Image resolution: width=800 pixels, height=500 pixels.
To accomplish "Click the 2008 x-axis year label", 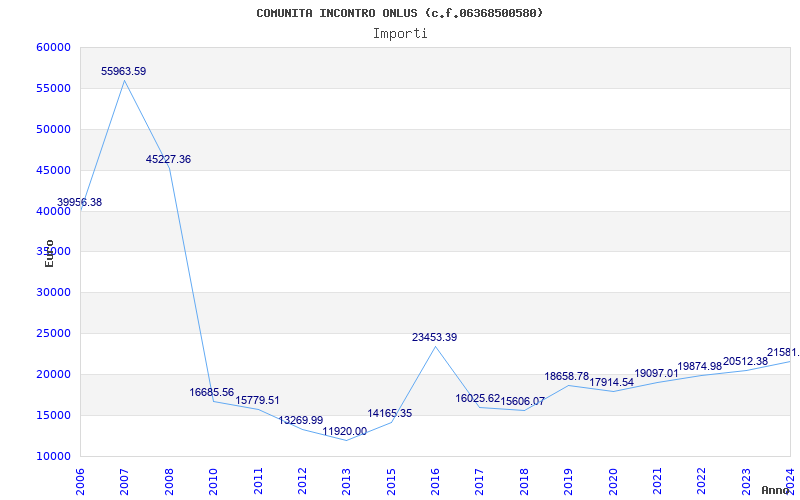I will click(169, 481).
